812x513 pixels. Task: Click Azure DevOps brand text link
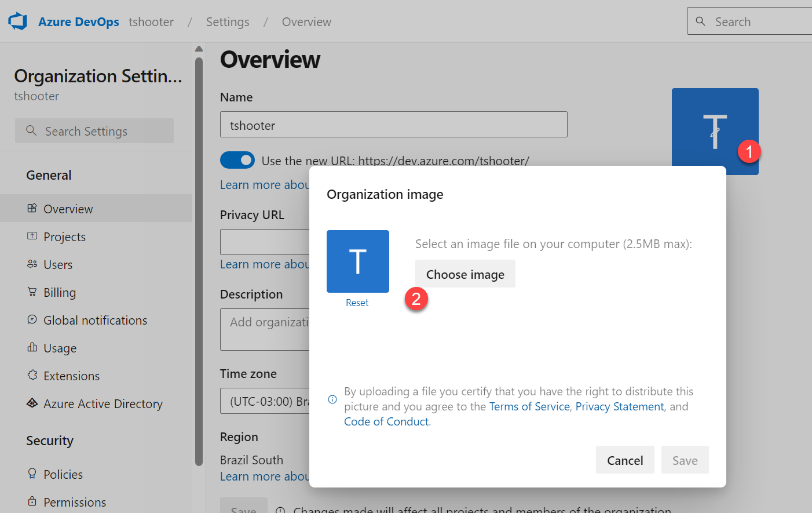pyautogui.click(x=79, y=21)
